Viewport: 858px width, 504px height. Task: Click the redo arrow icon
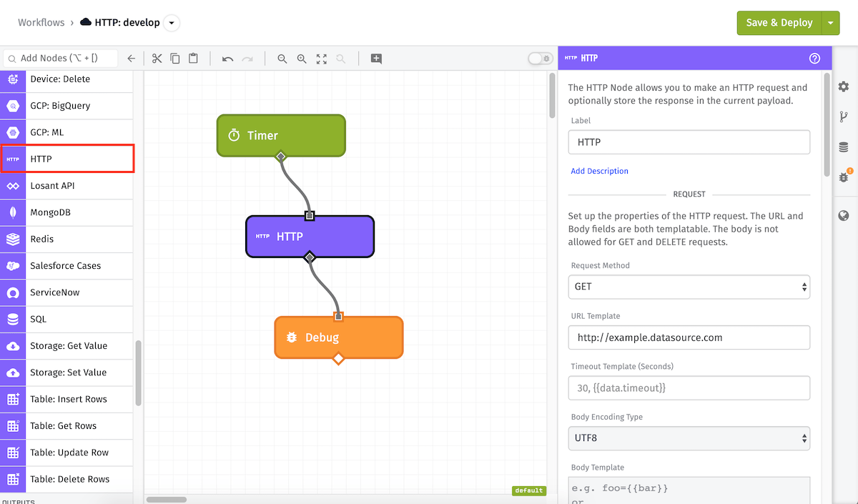coord(247,59)
